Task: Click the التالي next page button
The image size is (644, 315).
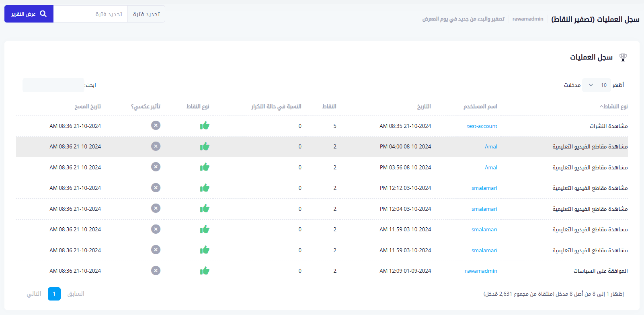Action: [x=34, y=294]
